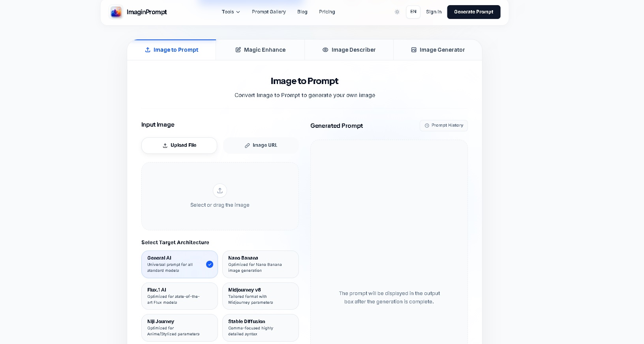Click the Generate Prompt button

click(x=473, y=12)
